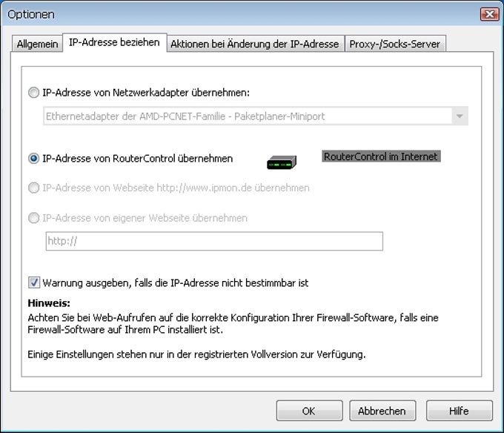This screenshot has height=433, width=504.
Task: Close the Optionen dialog window
Action: coord(489,15)
